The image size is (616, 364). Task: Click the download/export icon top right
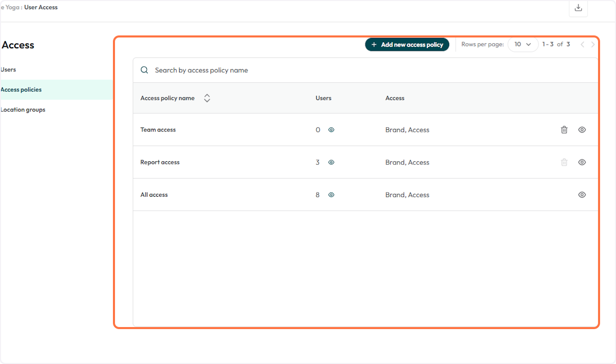coord(578,9)
